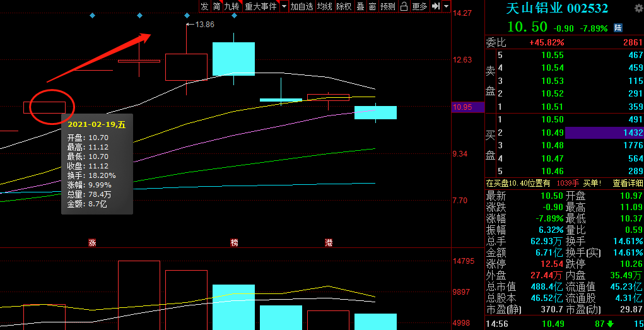This screenshot has width=644, height=330.
Task: Click the 换手 14.61% turnover value
Action: tap(629, 241)
